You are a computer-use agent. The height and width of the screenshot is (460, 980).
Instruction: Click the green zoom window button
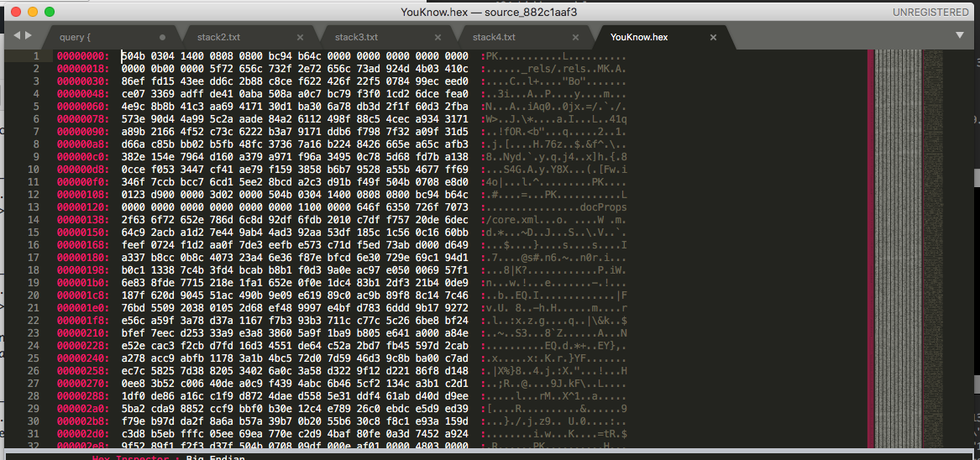pyautogui.click(x=50, y=13)
